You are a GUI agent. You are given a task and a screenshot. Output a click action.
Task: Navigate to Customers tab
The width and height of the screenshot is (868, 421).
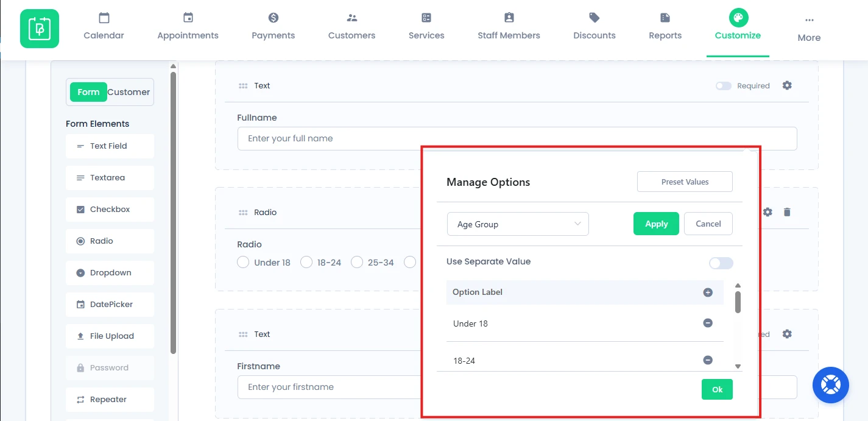pyautogui.click(x=351, y=27)
